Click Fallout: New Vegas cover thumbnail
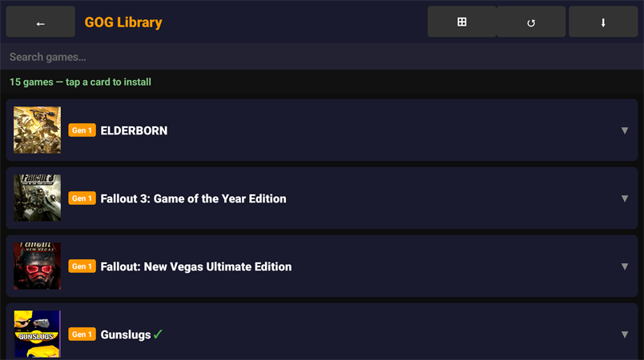644x360 pixels. [37, 266]
